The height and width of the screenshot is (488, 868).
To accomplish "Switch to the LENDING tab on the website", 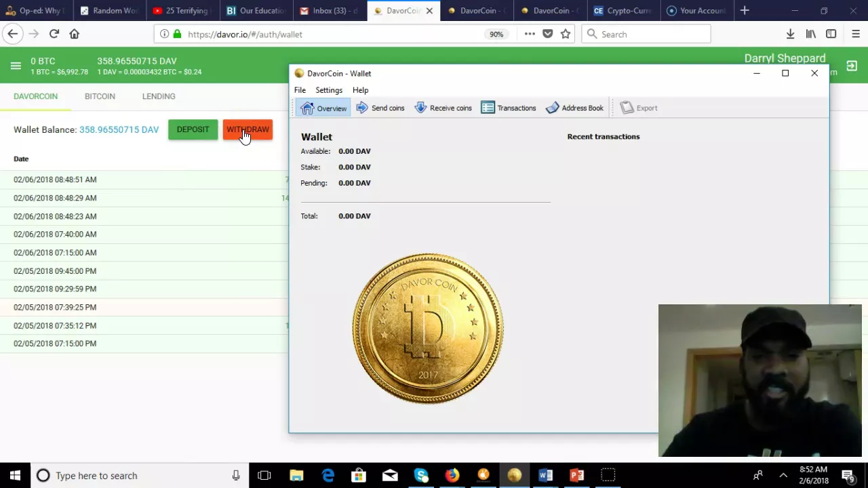I will click(x=159, y=96).
